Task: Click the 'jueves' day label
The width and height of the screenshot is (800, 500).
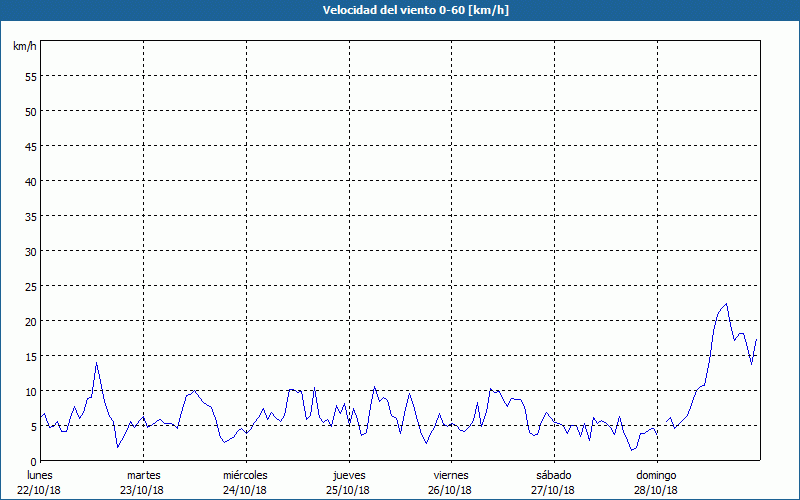Action: coord(349,476)
